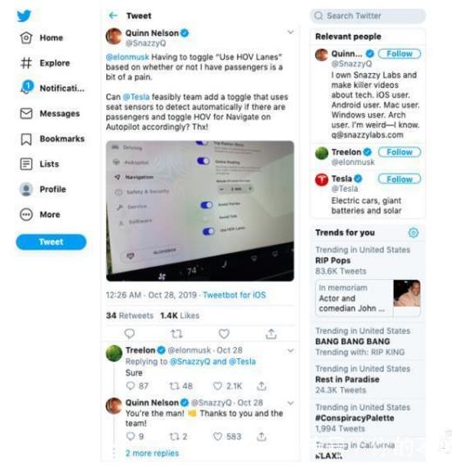Open the Notifications bell icon
The width and height of the screenshot is (452, 476).
coord(27,87)
